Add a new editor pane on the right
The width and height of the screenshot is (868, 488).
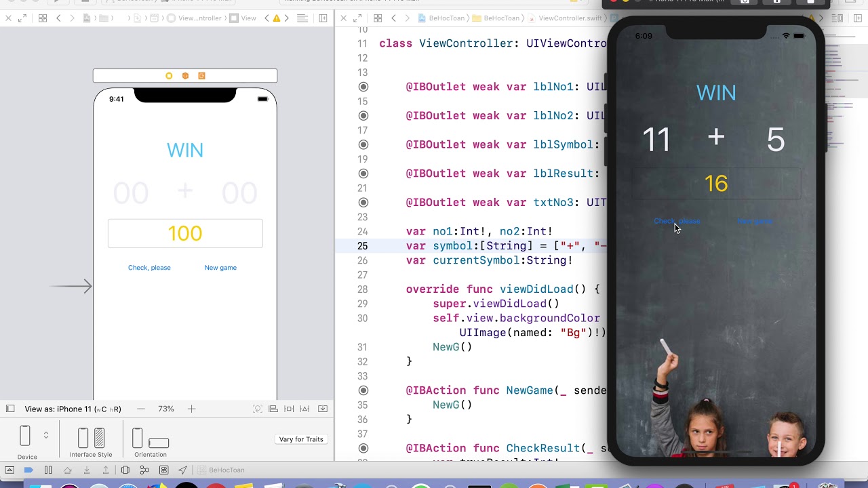pyautogui.click(x=856, y=18)
